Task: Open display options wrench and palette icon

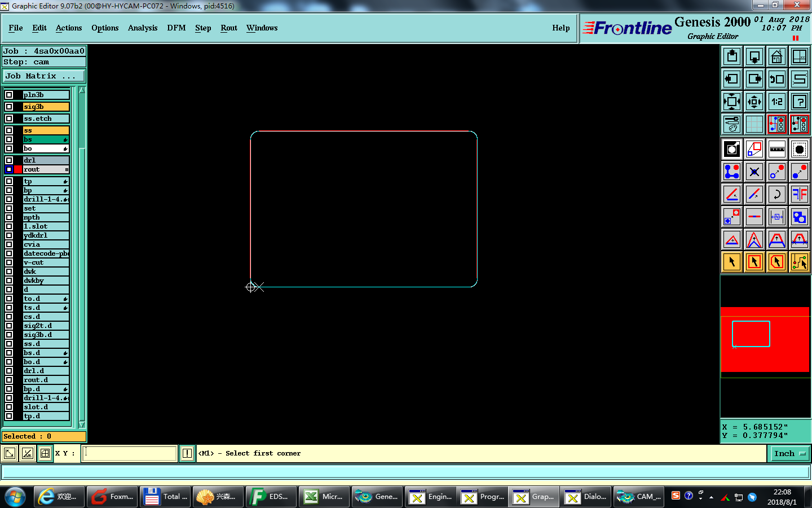Action: (x=732, y=124)
